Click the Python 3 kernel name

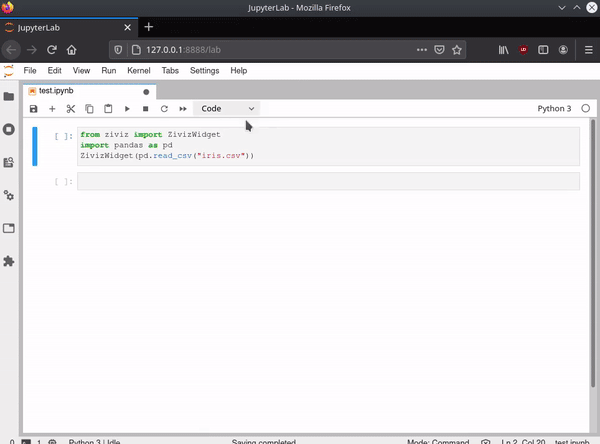coord(554,109)
